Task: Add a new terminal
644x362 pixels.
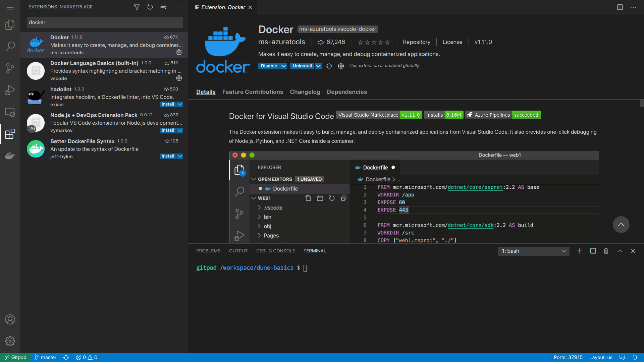Action: click(x=579, y=251)
